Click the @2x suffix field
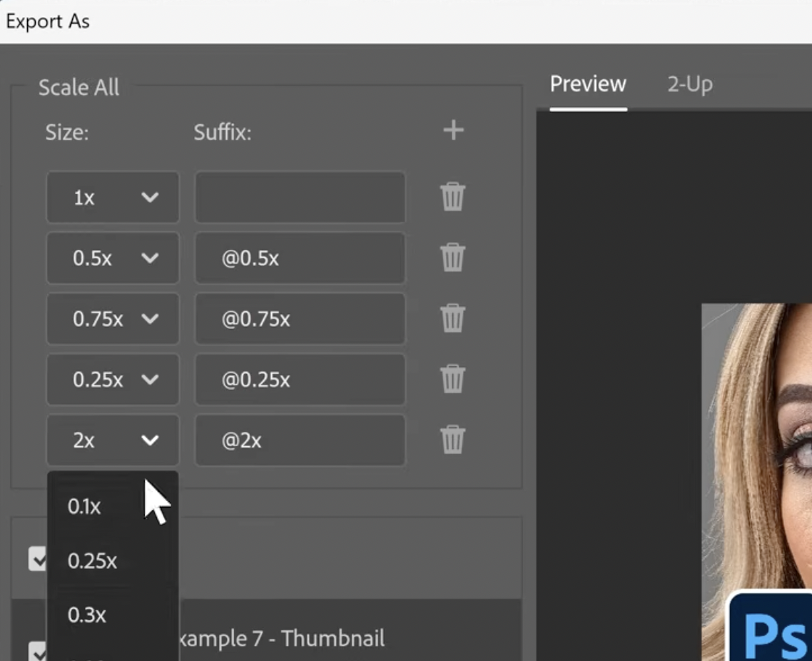This screenshot has height=661, width=812. pyautogui.click(x=300, y=440)
